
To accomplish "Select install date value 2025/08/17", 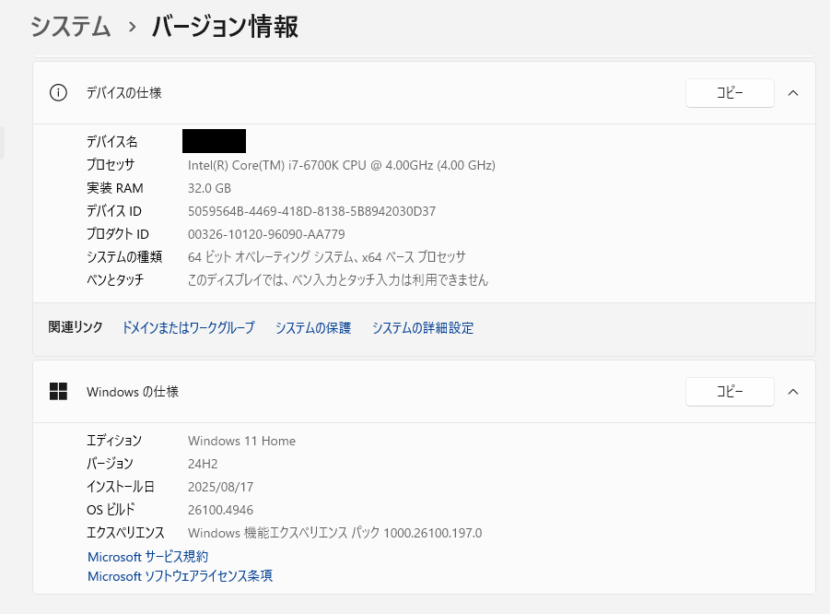I will [x=221, y=487].
